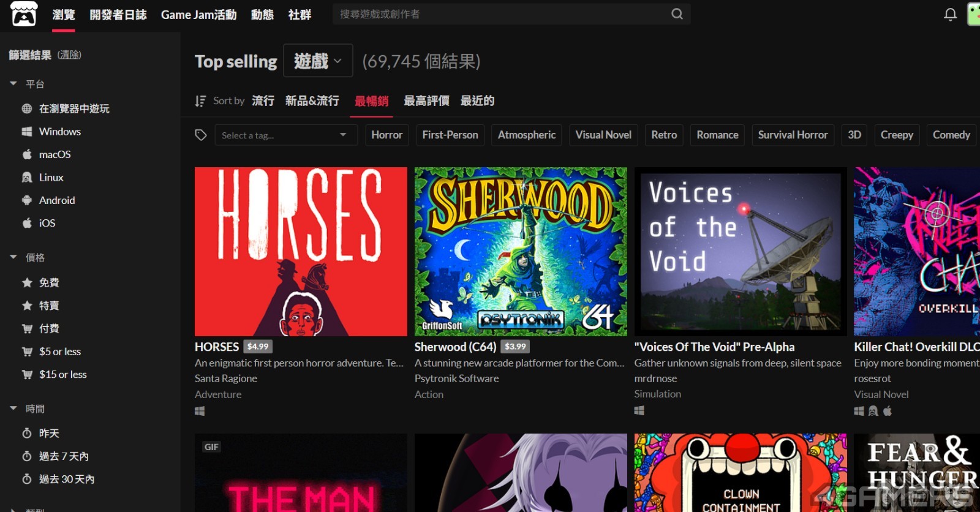
Task: Open the Santa Ragione creator link
Action: [x=226, y=378]
